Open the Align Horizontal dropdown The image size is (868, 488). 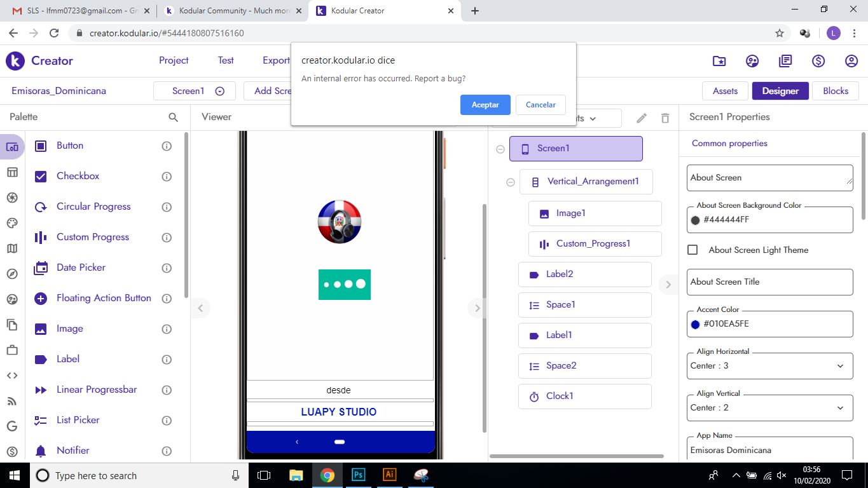(x=769, y=366)
